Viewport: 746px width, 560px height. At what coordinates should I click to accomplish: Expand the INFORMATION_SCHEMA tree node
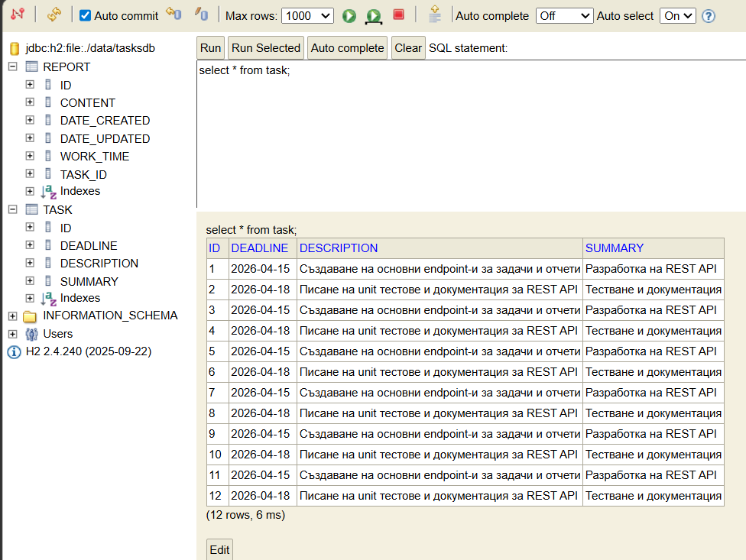(12, 316)
